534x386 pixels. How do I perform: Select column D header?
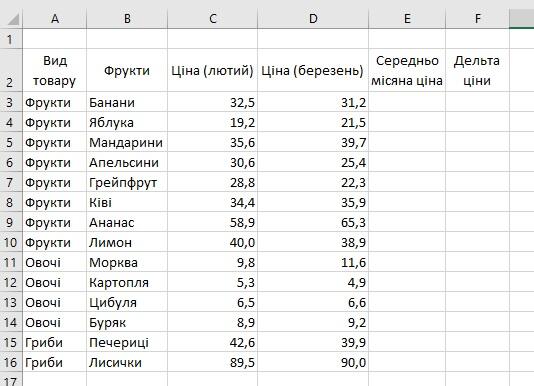coord(313,19)
